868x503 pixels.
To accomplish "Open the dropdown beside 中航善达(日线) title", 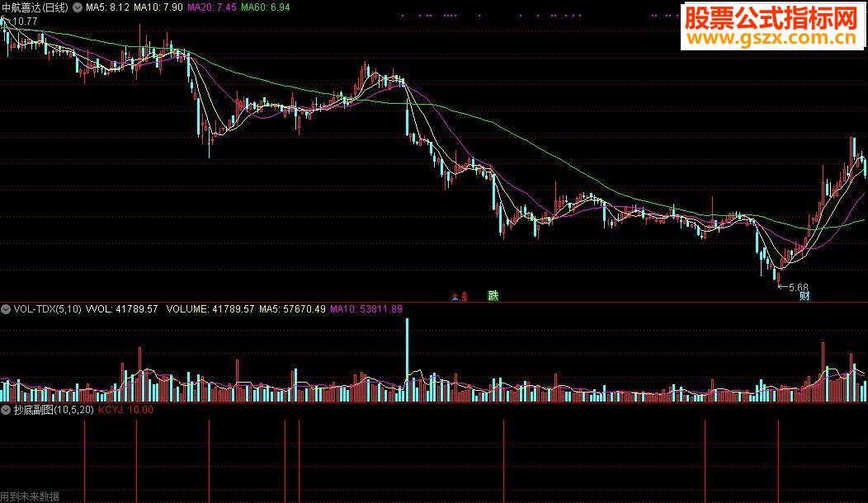I will click(x=78, y=7).
